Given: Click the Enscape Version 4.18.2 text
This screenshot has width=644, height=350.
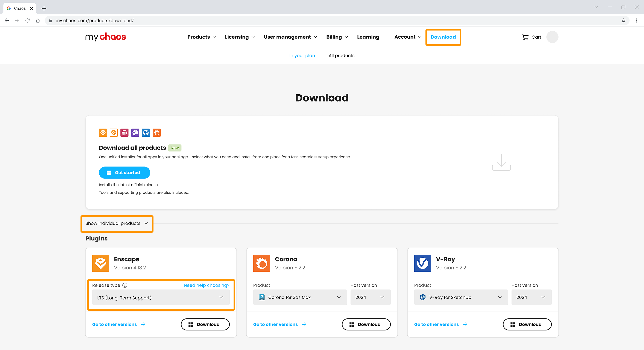Looking at the screenshot, I should pos(130,268).
